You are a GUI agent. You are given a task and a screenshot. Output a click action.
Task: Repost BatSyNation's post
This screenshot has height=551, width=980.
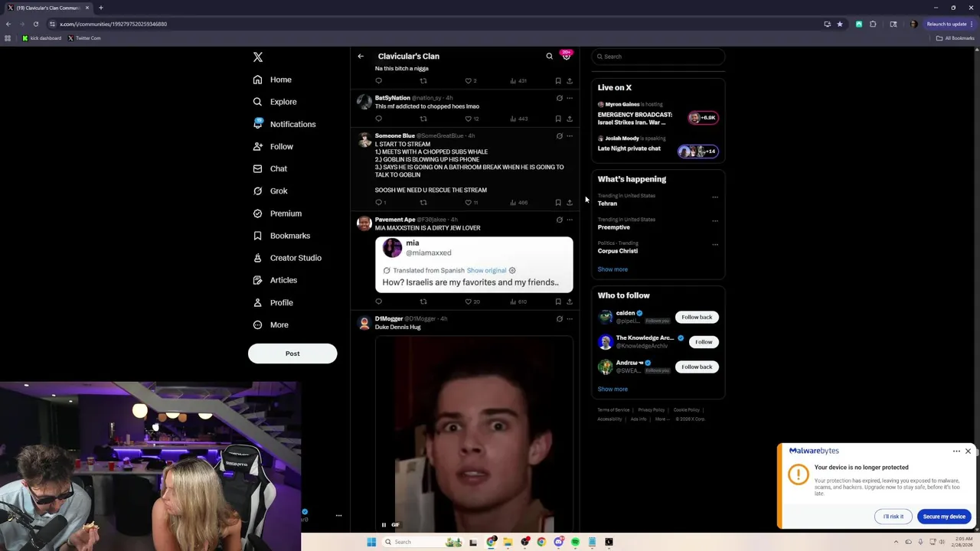click(x=423, y=119)
